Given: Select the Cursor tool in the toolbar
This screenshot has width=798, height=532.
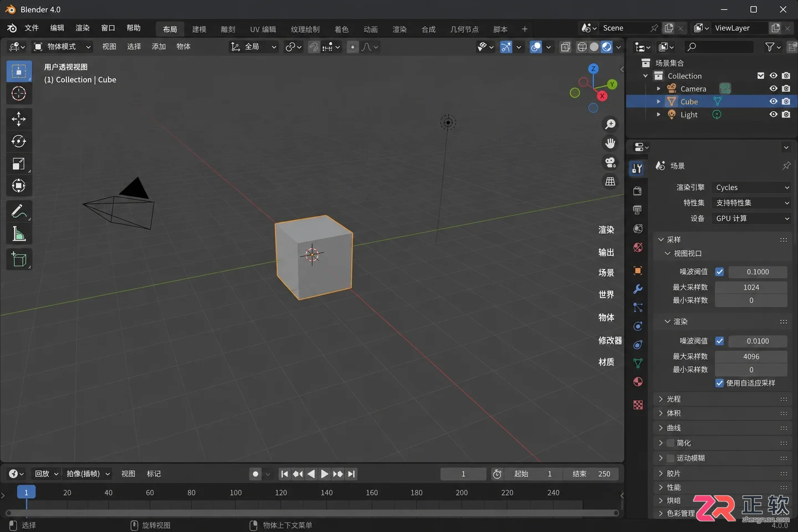Looking at the screenshot, I should 19,94.
